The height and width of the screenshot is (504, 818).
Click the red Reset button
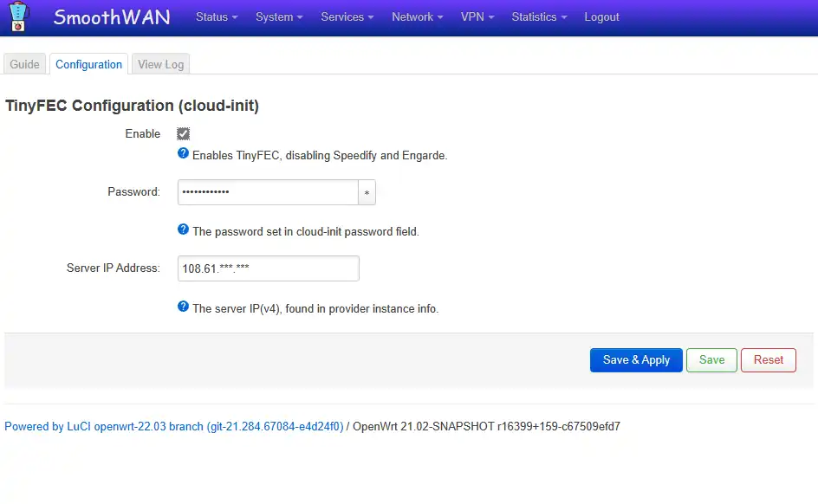(x=769, y=360)
